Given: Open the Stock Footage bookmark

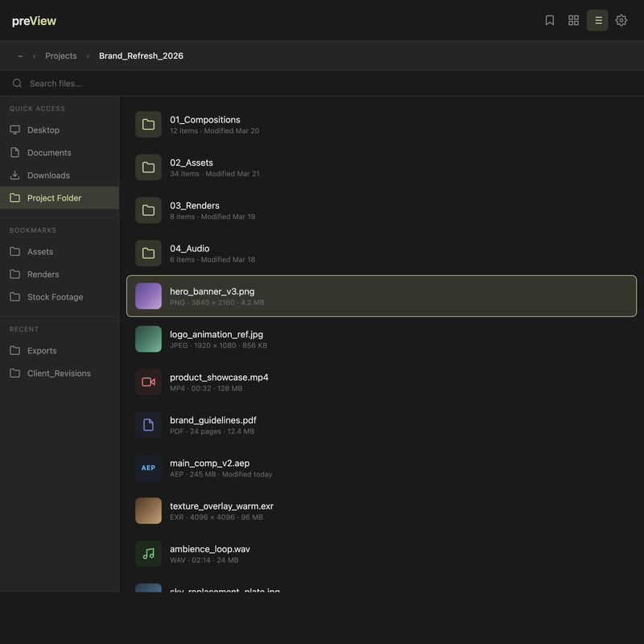Looking at the screenshot, I should tap(60, 296).
